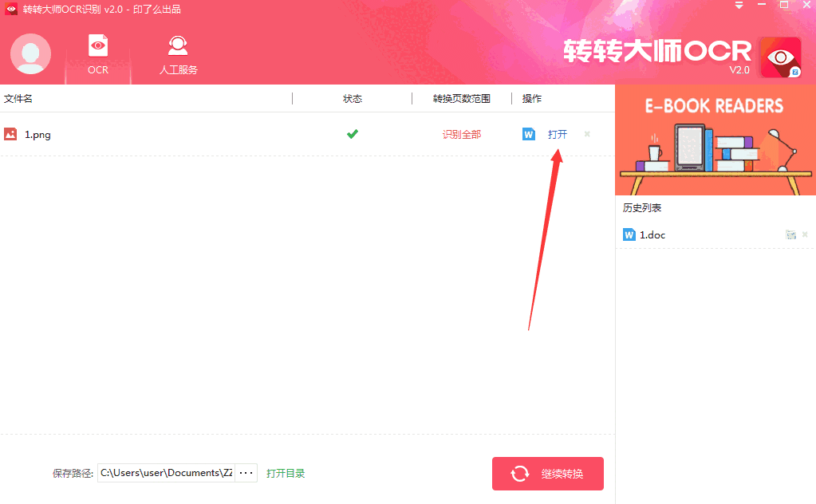This screenshot has height=504, width=816.
Task: Click the Word icon beside 打开
Action: tap(528, 134)
